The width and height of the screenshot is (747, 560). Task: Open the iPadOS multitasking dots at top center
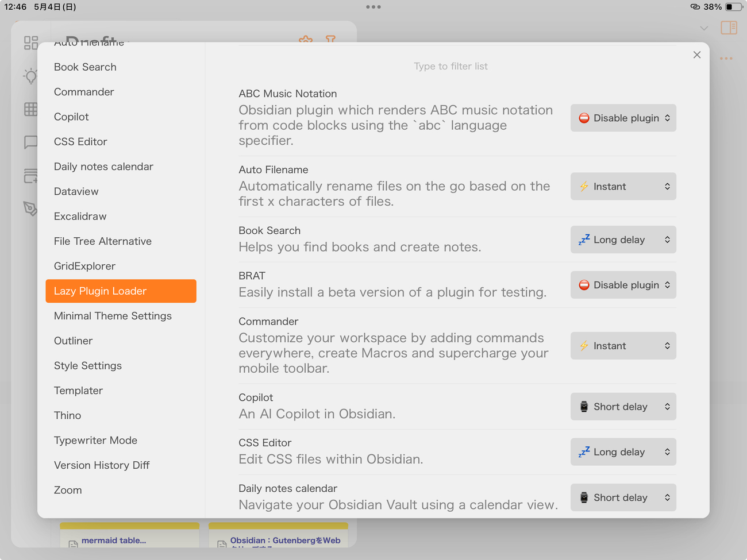tap(373, 7)
